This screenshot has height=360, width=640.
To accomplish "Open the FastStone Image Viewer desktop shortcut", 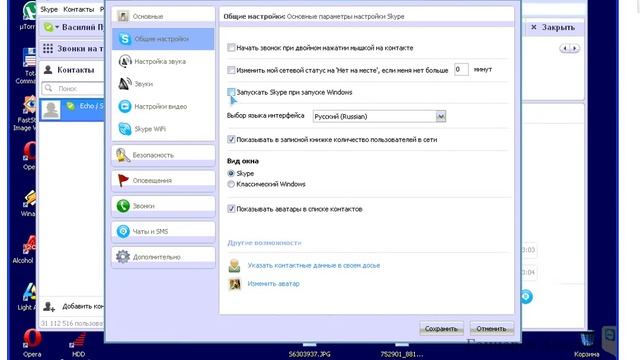I will coord(25,113).
